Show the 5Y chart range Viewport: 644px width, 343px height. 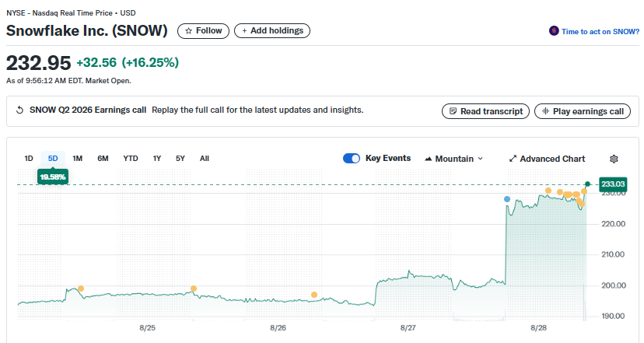180,159
